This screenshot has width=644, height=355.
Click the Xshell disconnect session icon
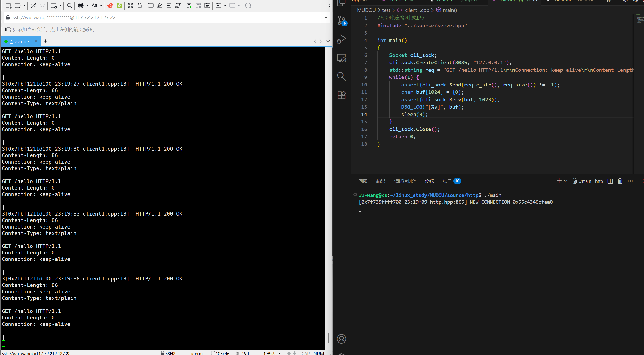(33, 5)
